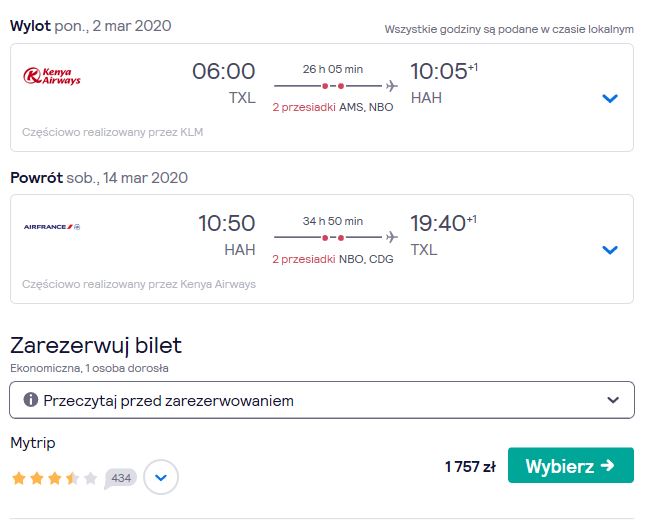Viewport: 646px width, 528px height.
Task: Expand the return flight details chevron
Action: click(610, 250)
